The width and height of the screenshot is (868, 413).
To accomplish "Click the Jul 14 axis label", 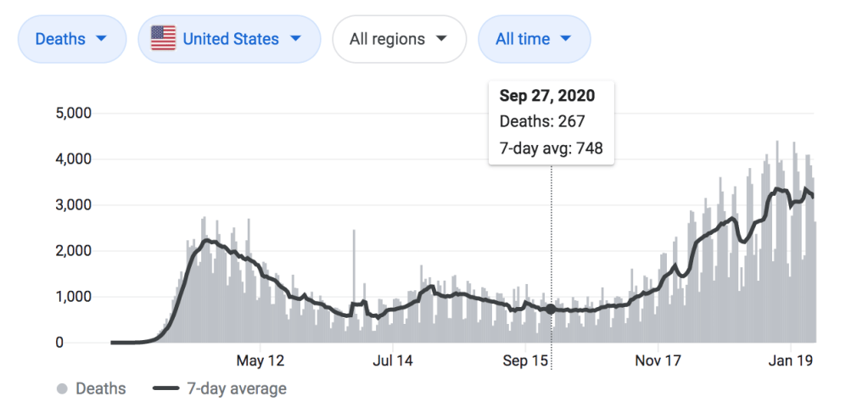I will coord(393,360).
